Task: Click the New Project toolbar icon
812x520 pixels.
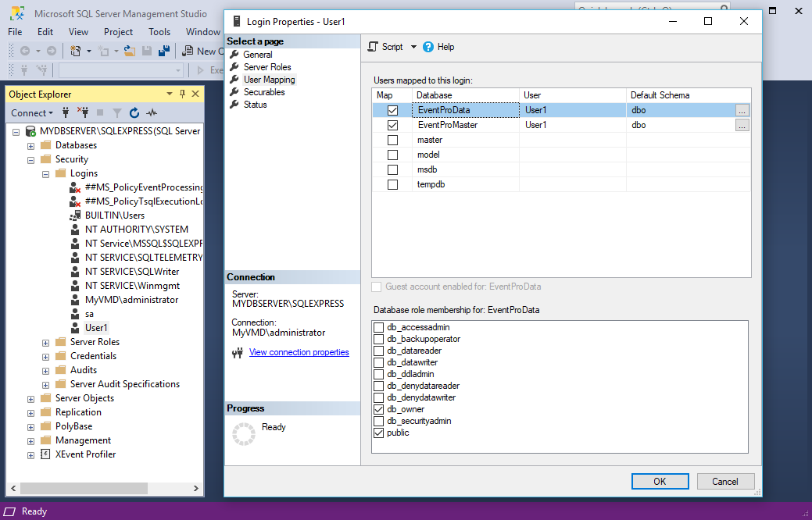Action: [x=76, y=51]
